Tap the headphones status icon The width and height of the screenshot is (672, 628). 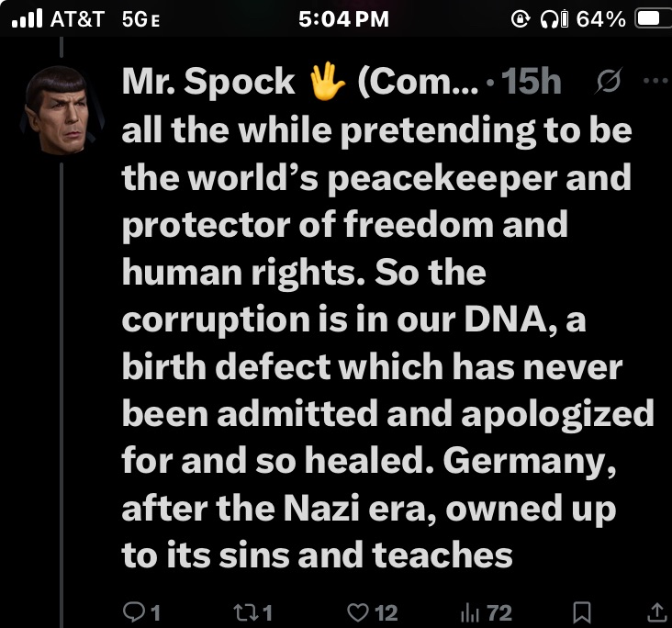coord(552,18)
